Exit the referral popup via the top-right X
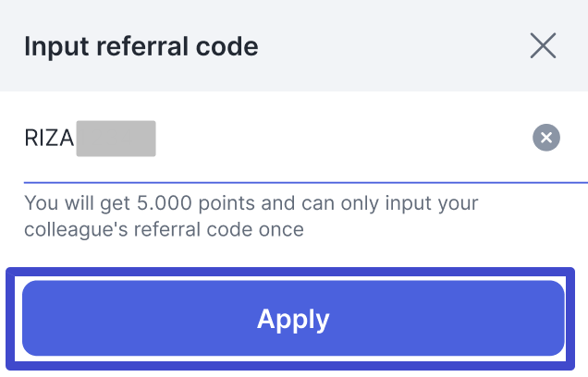The height and width of the screenshot is (377, 588). (543, 45)
